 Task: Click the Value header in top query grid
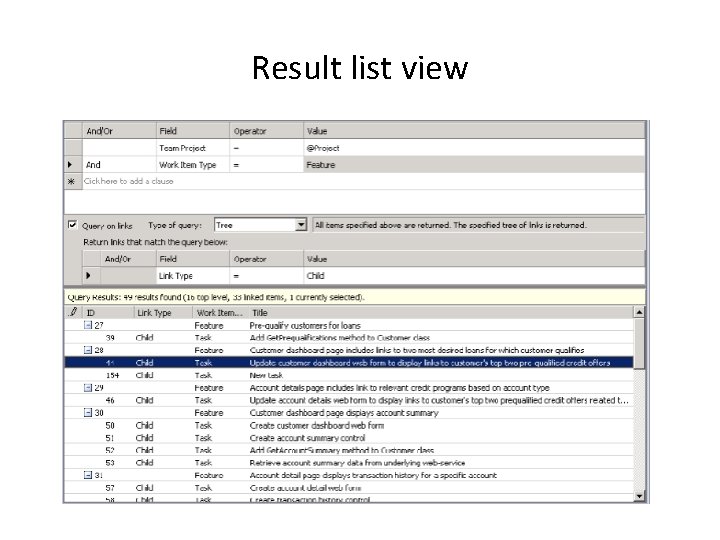click(474, 131)
